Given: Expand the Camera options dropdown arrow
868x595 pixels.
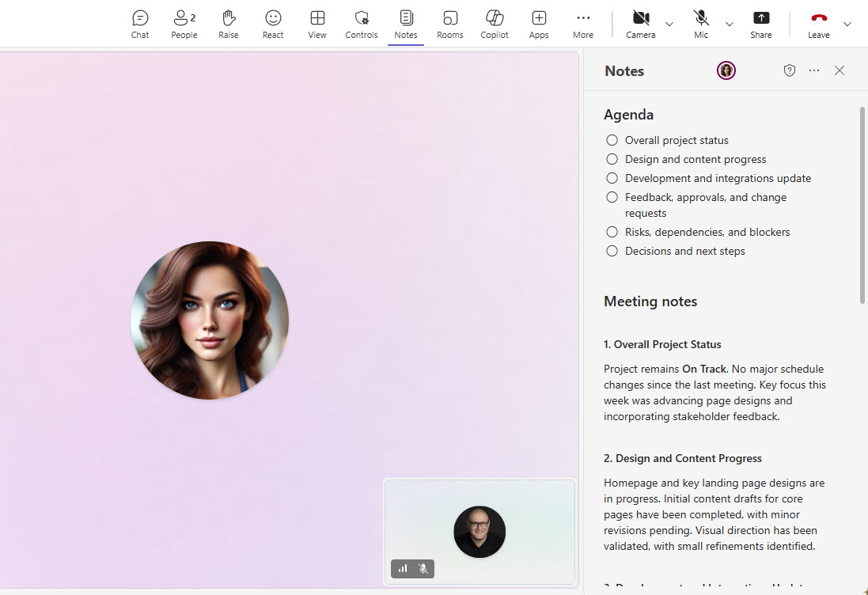Looking at the screenshot, I should pyautogui.click(x=669, y=25).
